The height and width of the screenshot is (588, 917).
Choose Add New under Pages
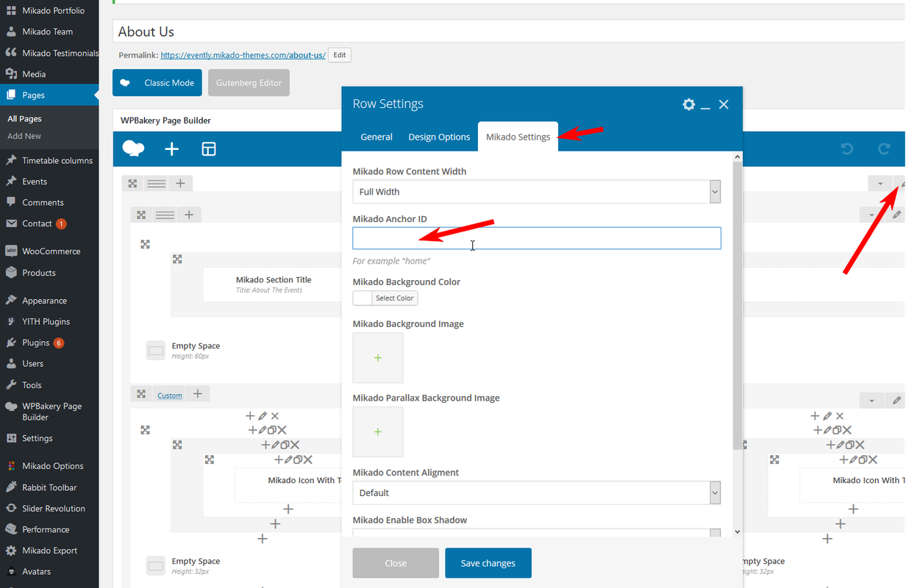tap(24, 136)
